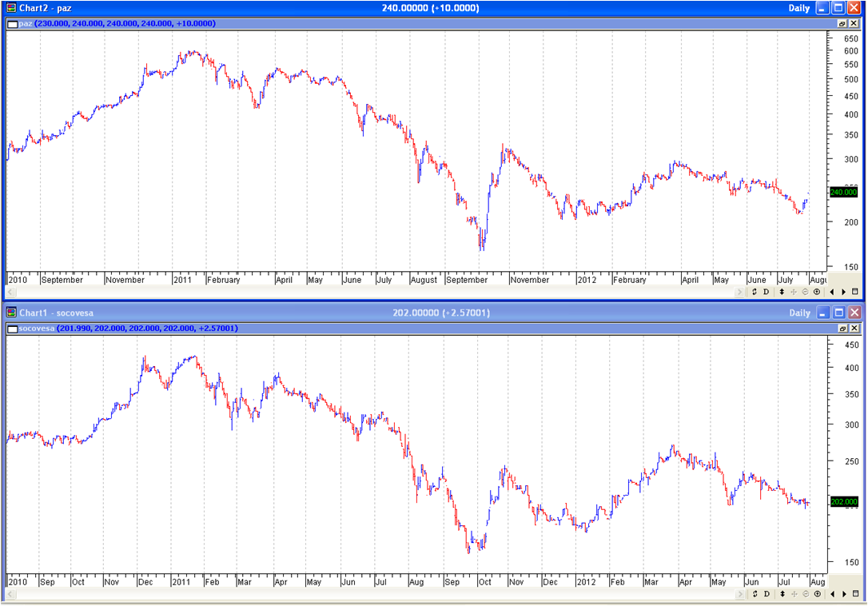Click the Daily label in Chart2 title bar
Screen dimensions: 868x606
point(798,8)
